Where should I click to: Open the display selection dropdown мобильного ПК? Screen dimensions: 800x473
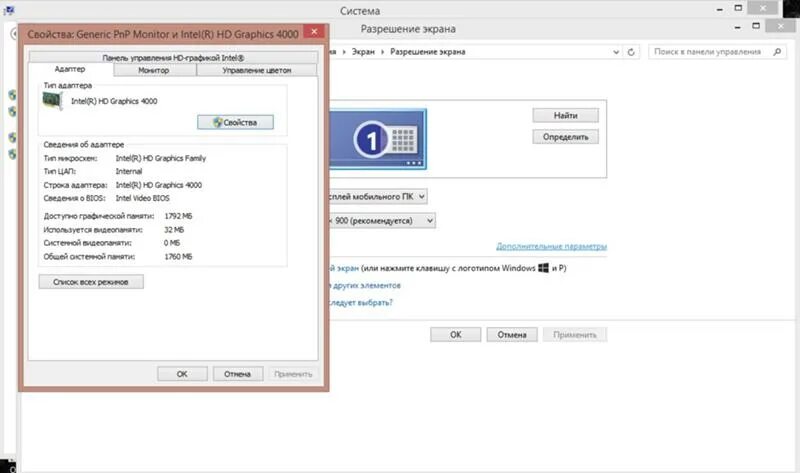tap(378, 196)
